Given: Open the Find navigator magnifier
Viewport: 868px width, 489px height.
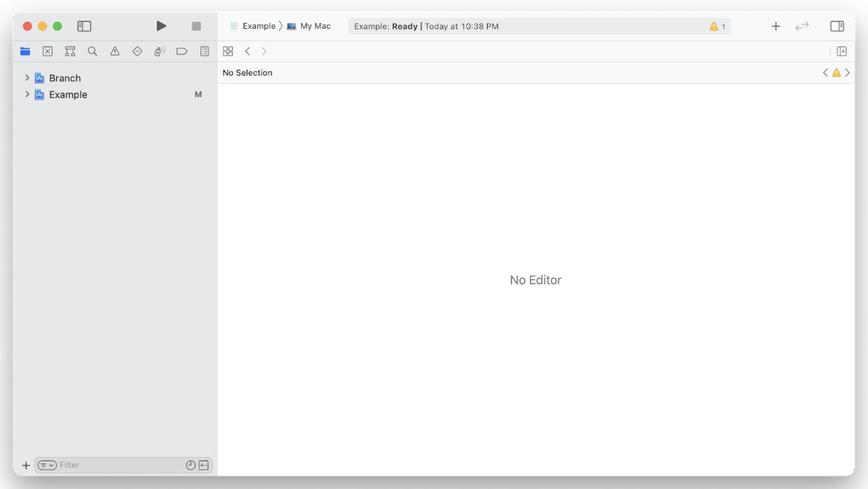Looking at the screenshot, I should point(92,51).
